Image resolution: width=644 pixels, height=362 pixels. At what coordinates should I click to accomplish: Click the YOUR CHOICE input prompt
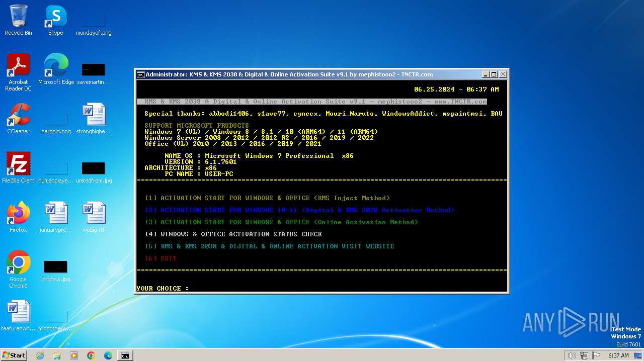pos(163,289)
